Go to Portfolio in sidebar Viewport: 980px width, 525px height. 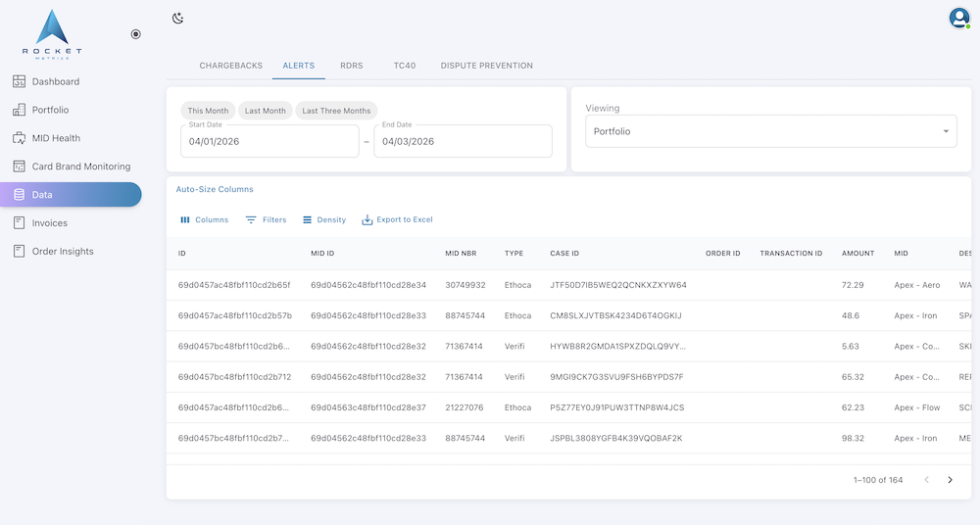pyautogui.click(x=50, y=110)
